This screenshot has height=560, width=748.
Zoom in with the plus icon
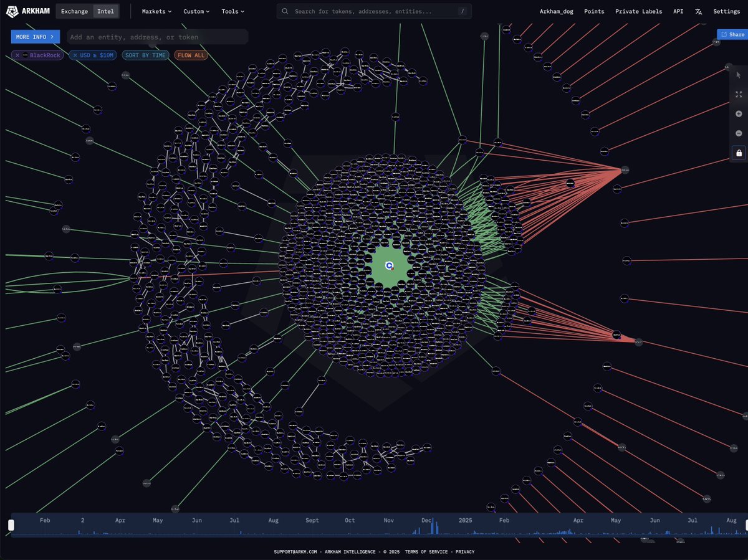(739, 114)
